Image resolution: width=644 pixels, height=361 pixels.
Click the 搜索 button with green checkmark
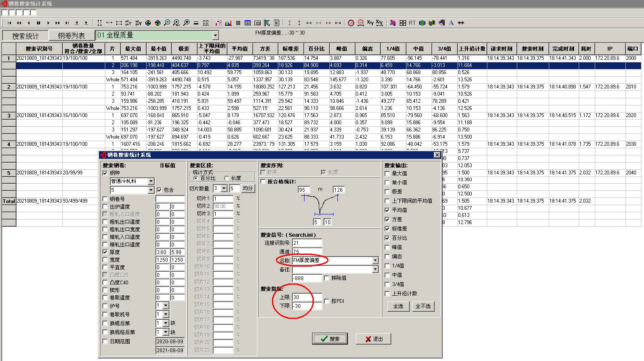(330, 339)
